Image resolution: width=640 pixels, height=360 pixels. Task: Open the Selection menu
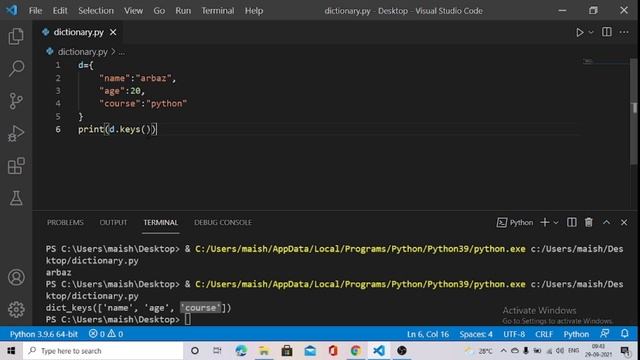[x=96, y=11]
